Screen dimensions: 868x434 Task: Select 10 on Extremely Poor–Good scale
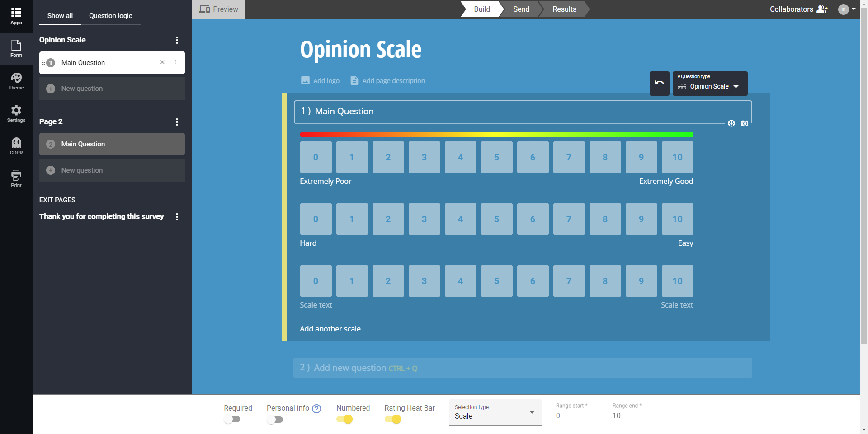point(677,157)
